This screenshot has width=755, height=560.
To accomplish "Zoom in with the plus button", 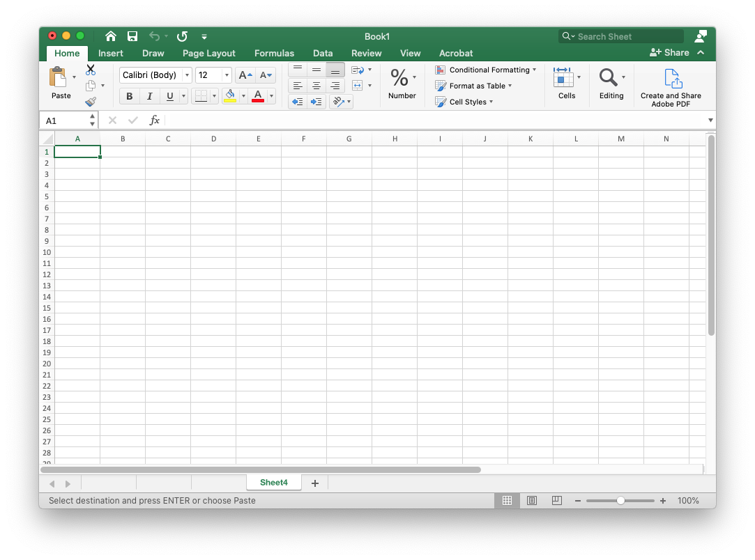I will tap(663, 501).
